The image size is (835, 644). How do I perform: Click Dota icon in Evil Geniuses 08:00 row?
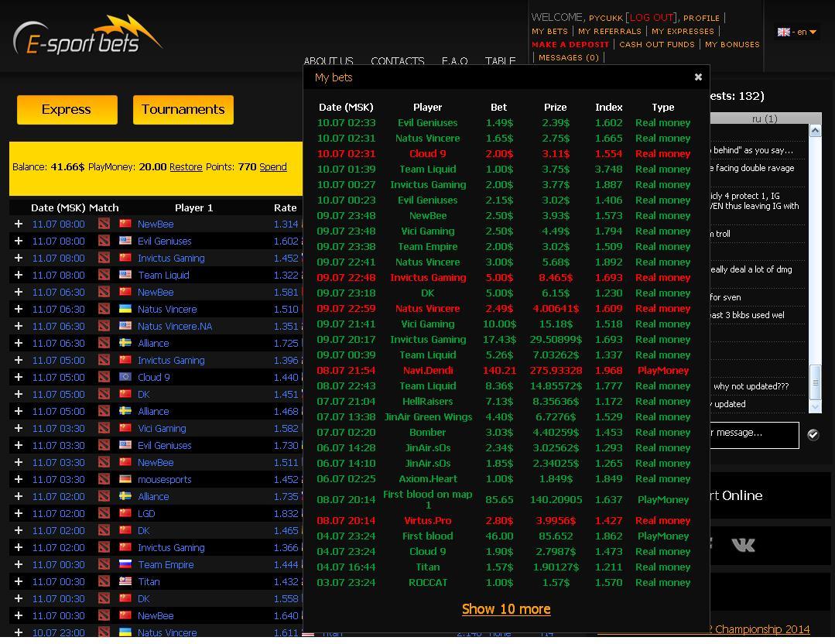[x=104, y=241]
